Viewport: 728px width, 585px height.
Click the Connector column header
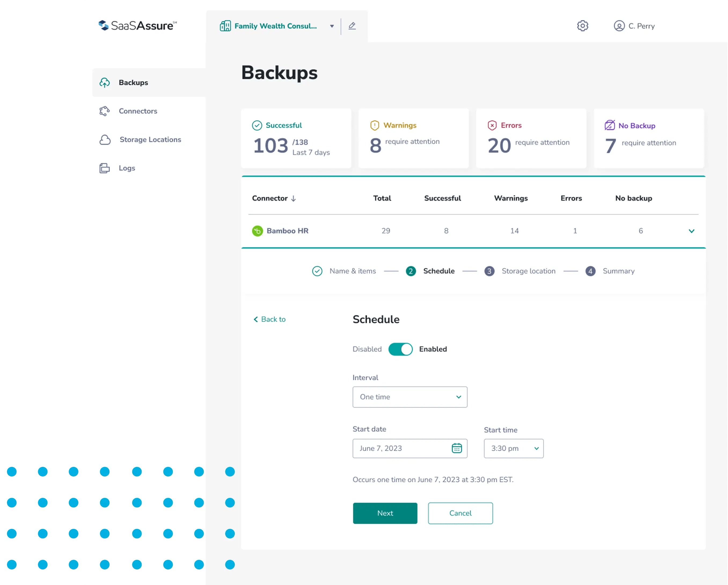(x=270, y=198)
